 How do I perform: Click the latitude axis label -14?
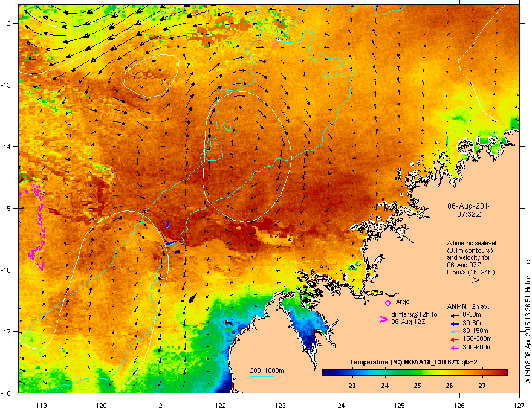coord(7,146)
